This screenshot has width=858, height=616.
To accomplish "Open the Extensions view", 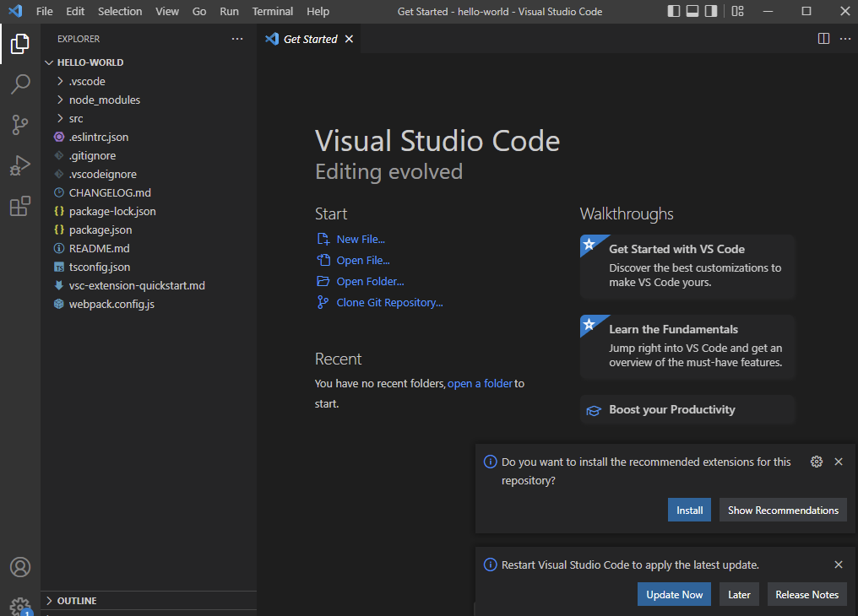I will pyautogui.click(x=19, y=206).
